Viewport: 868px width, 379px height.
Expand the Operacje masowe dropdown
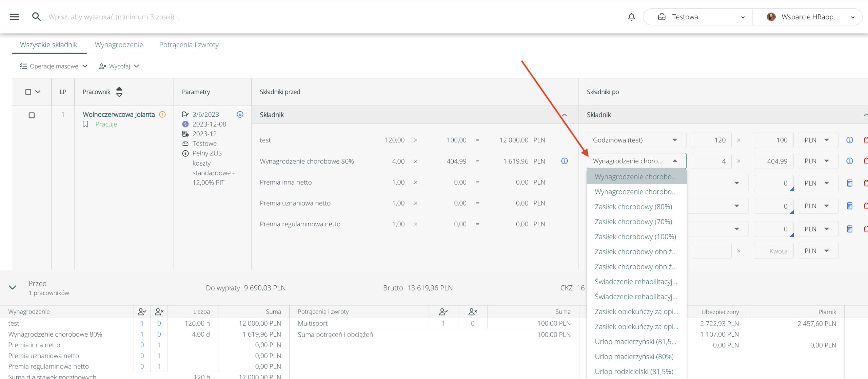54,66
